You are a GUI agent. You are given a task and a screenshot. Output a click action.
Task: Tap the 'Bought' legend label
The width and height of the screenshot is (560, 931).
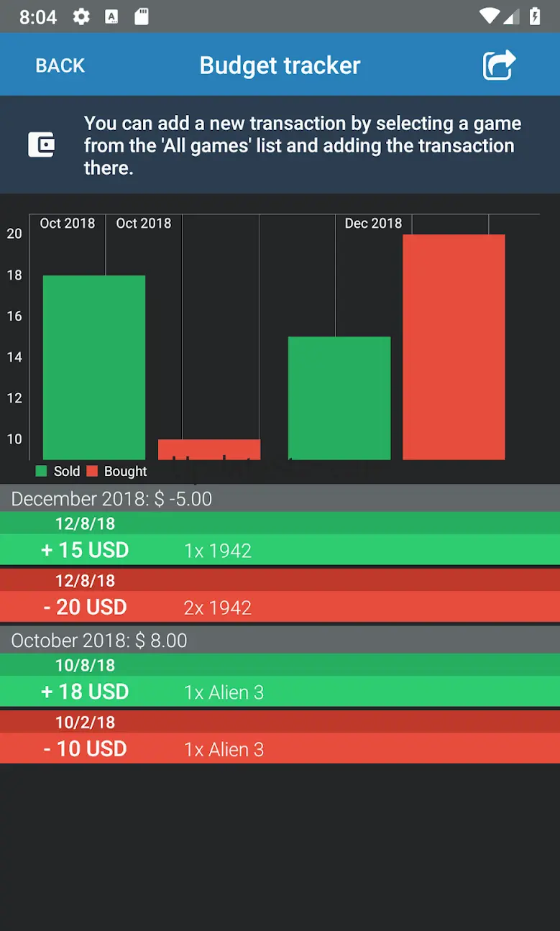click(x=125, y=472)
